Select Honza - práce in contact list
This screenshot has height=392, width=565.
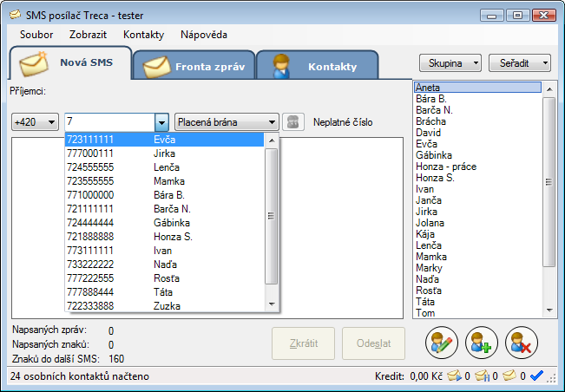(478, 167)
